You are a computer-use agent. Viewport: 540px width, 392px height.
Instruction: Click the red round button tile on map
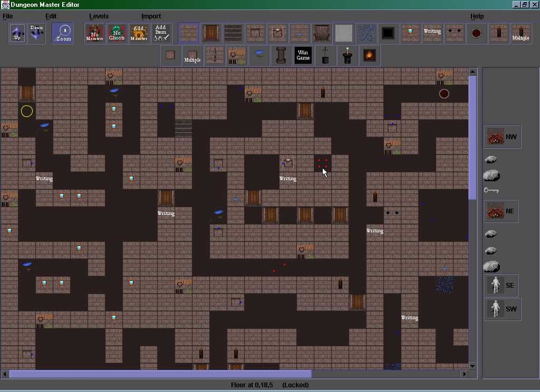pos(444,94)
